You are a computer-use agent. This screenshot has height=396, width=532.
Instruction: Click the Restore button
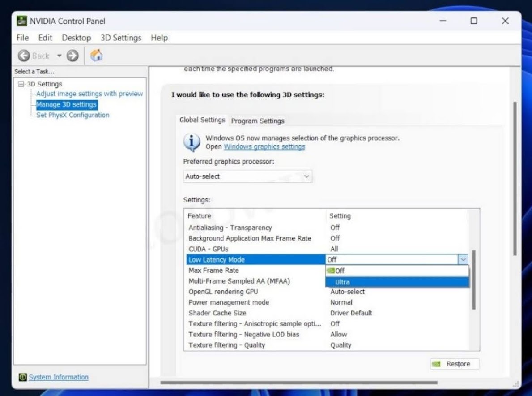tap(455, 364)
